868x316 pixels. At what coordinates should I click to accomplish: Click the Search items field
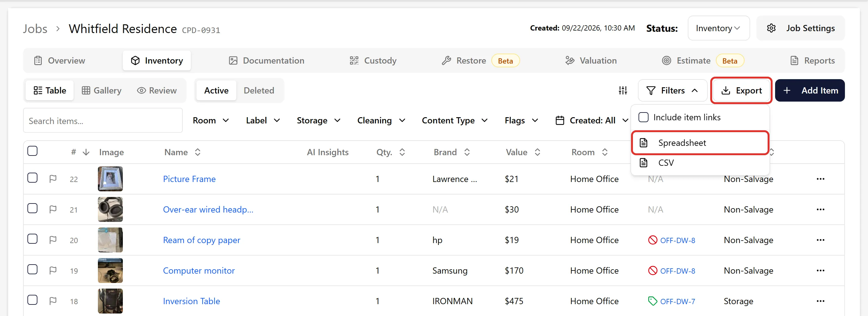(103, 121)
